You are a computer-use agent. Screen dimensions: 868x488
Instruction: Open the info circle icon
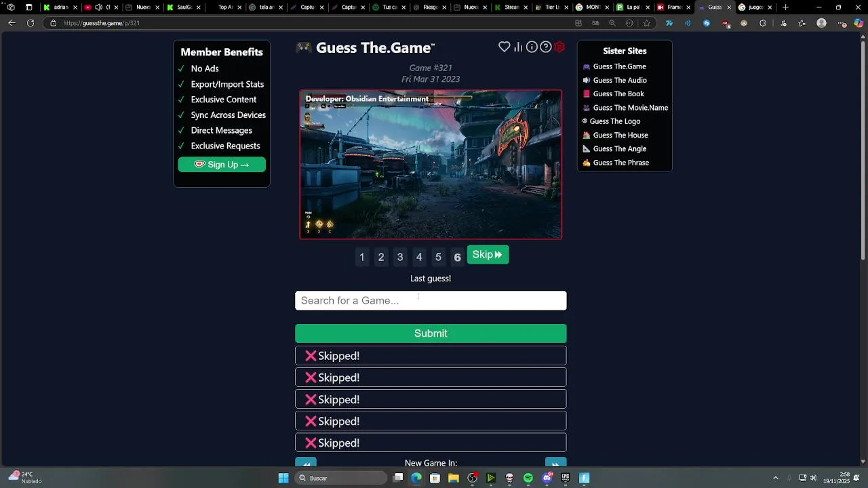pos(532,47)
